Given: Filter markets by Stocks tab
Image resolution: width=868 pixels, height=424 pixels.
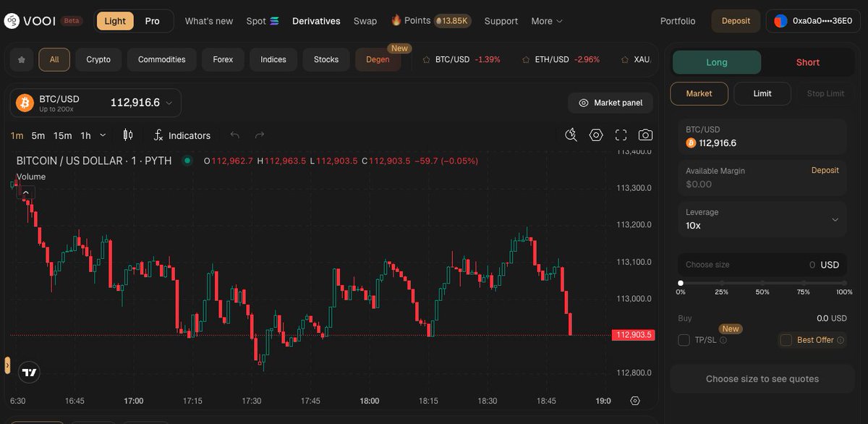Looking at the screenshot, I should click(326, 59).
